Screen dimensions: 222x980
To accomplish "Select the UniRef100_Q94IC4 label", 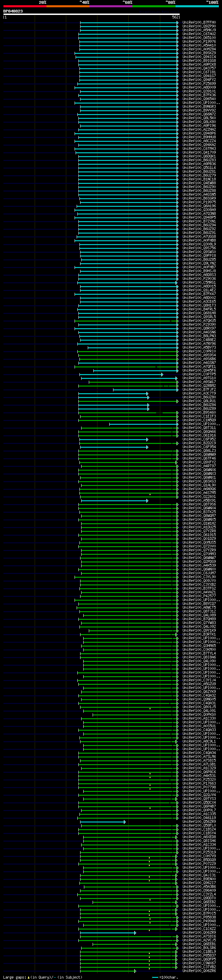I will pos(199,57).
